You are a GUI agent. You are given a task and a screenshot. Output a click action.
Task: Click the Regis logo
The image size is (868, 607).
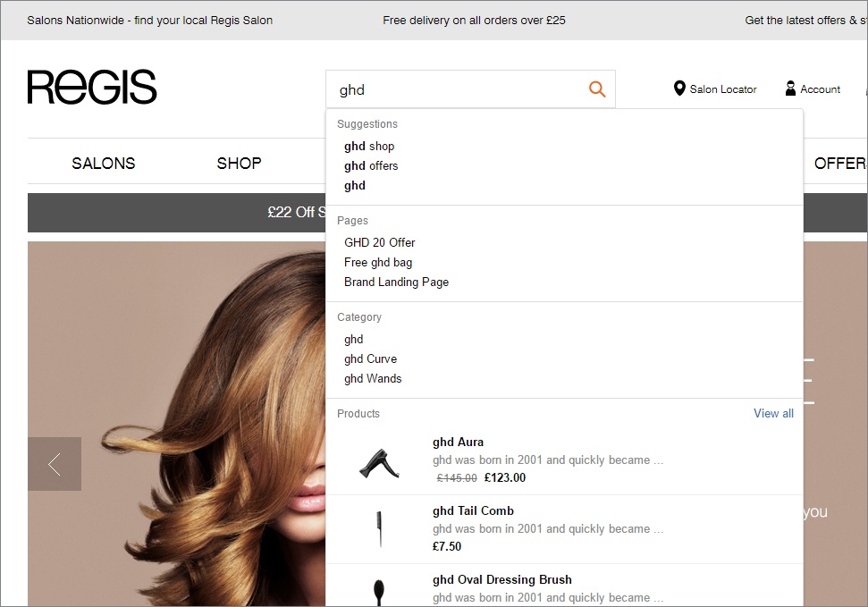(x=92, y=88)
